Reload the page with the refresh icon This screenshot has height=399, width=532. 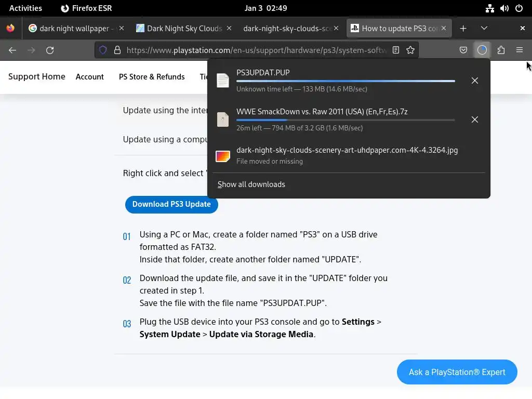tap(50, 50)
